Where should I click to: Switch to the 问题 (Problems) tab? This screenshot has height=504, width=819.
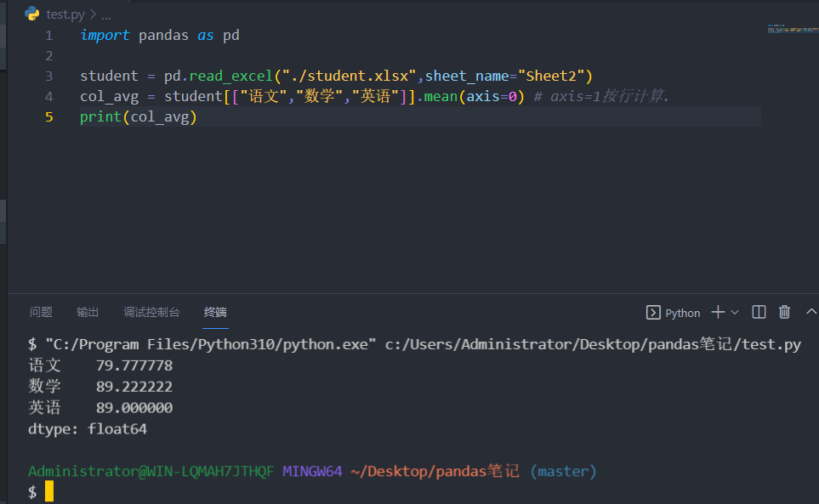pyautogui.click(x=41, y=313)
